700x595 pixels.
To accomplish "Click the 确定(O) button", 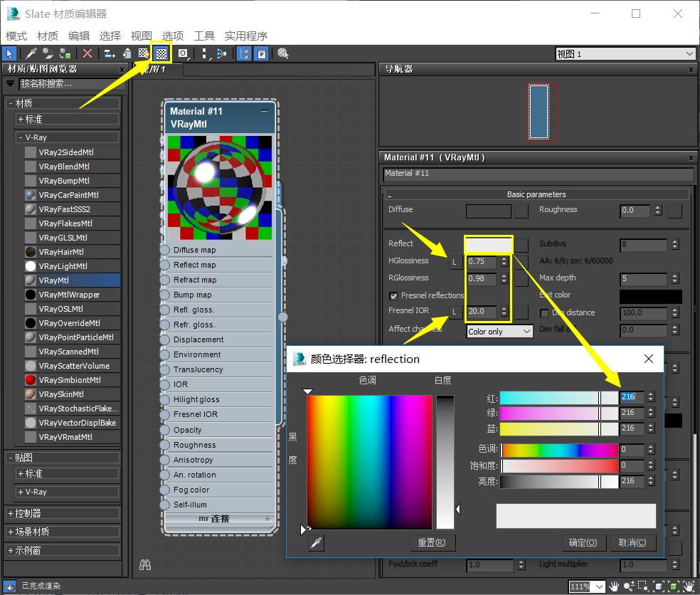I will 583,543.
